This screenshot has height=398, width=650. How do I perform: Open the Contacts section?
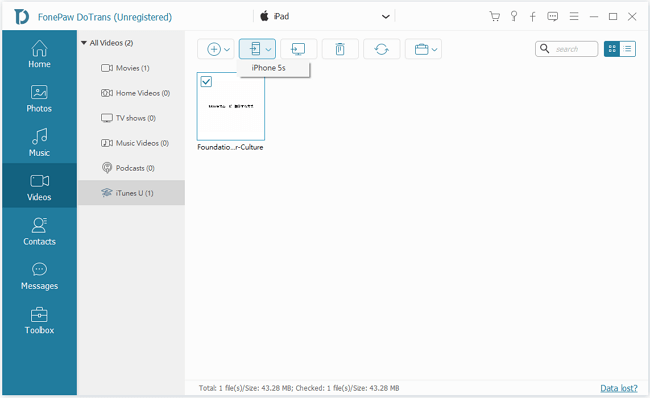coord(39,231)
